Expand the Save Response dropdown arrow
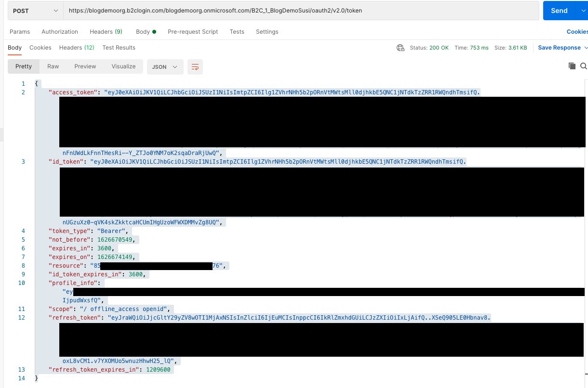 (586, 48)
